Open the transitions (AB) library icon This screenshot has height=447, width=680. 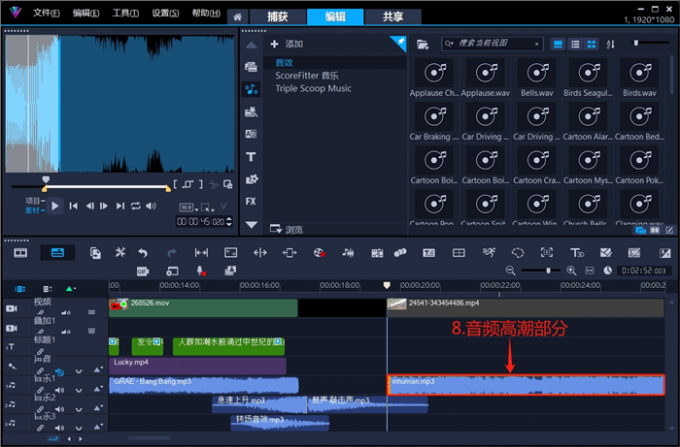click(x=251, y=134)
